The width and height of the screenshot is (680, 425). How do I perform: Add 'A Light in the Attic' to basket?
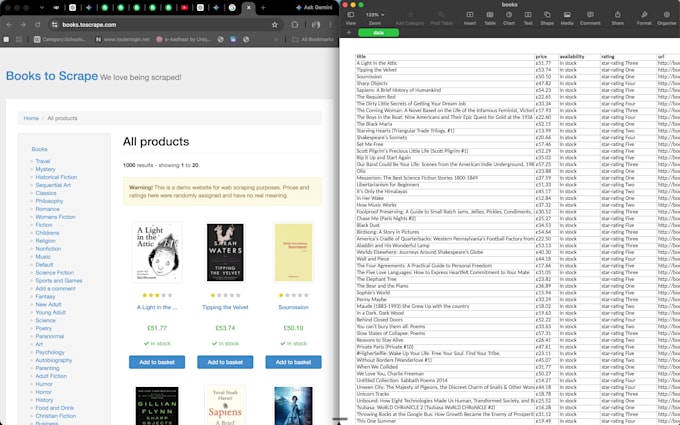point(157,362)
